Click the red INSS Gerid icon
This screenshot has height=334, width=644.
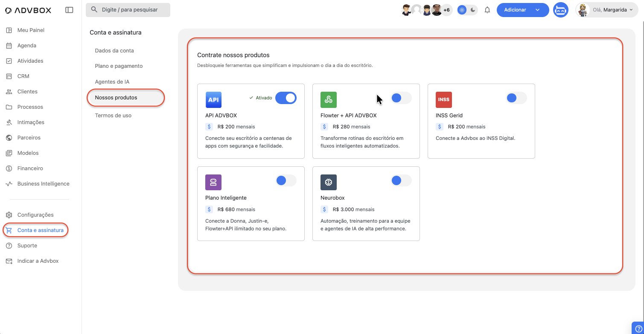coord(443,100)
